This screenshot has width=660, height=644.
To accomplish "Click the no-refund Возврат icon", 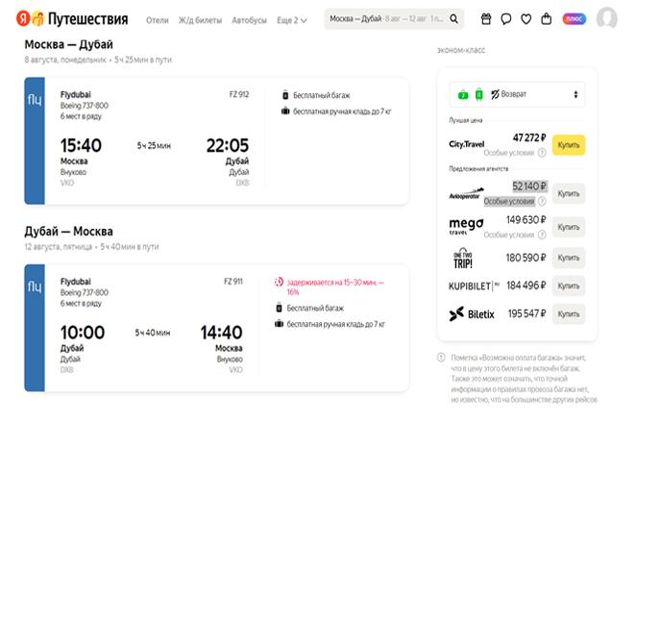I will pos(495,94).
